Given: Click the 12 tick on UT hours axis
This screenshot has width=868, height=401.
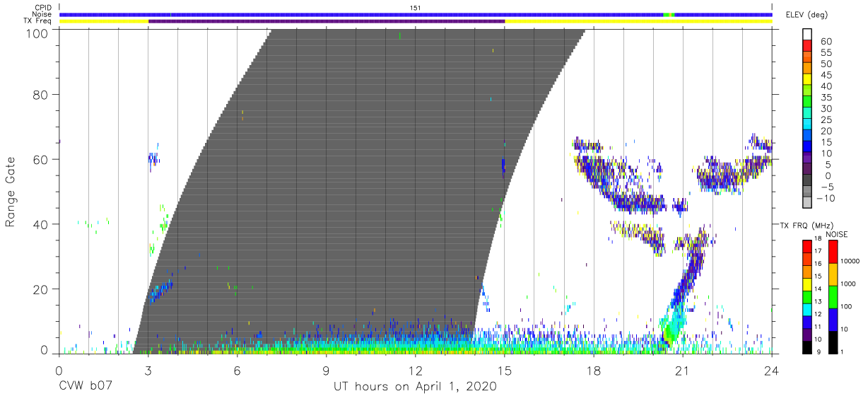Looking at the screenshot, I should (416, 370).
